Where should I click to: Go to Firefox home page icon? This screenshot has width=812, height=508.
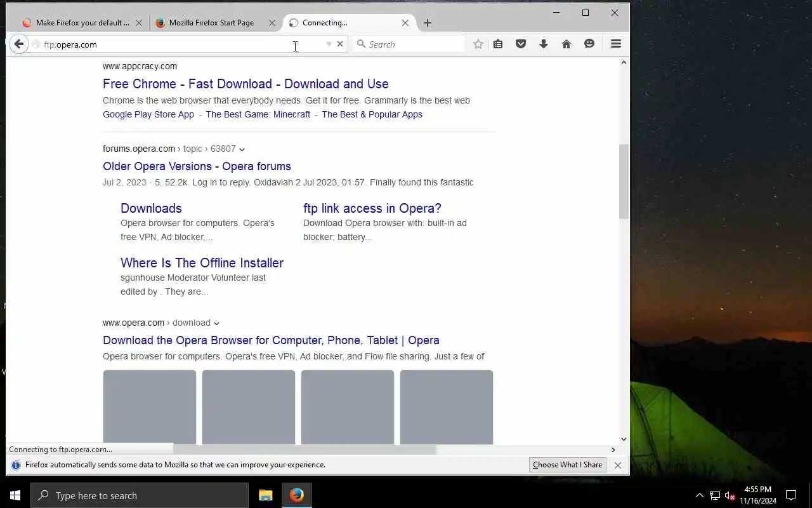click(x=566, y=44)
